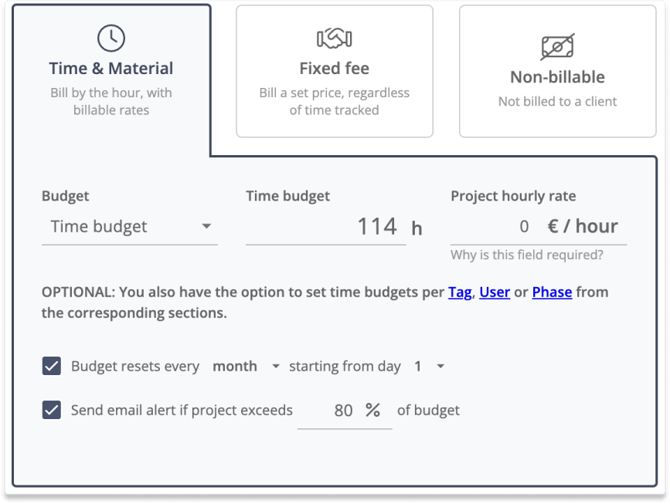Image resolution: width=670 pixels, height=504 pixels.
Task: Switch to the Fixed fee billing option
Action: pyautogui.click(x=335, y=71)
